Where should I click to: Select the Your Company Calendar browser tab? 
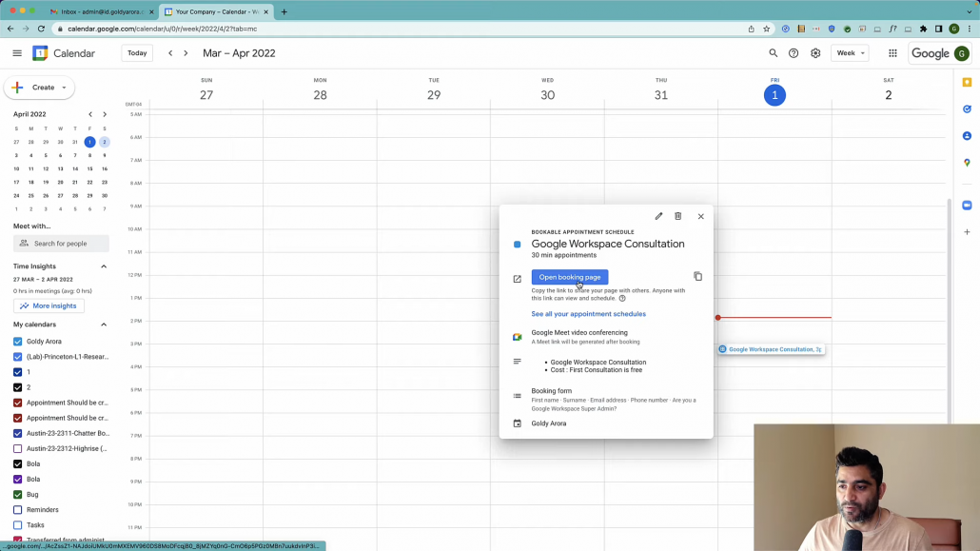(216, 11)
